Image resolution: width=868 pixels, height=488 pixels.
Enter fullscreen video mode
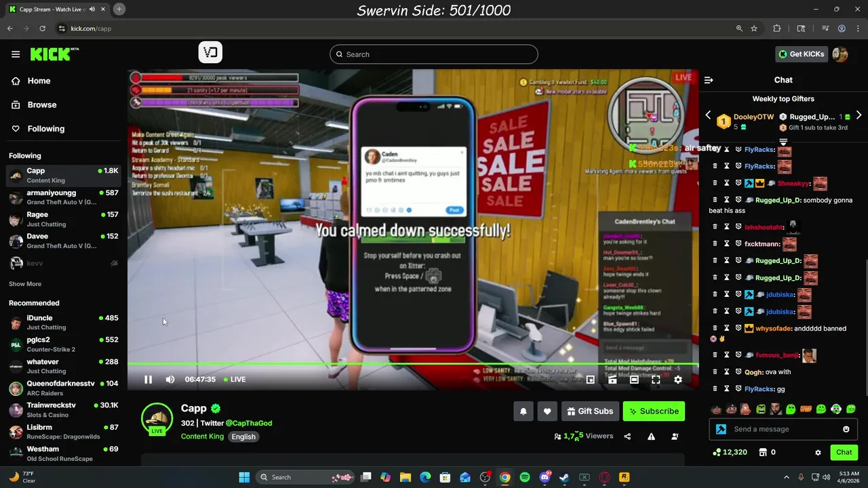coord(656,380)
